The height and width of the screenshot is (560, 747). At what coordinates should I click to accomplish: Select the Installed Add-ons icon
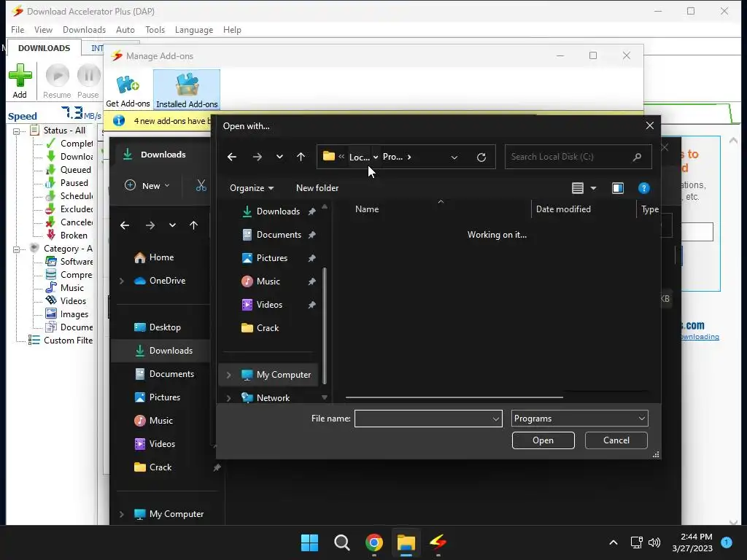tap(187, 85)
